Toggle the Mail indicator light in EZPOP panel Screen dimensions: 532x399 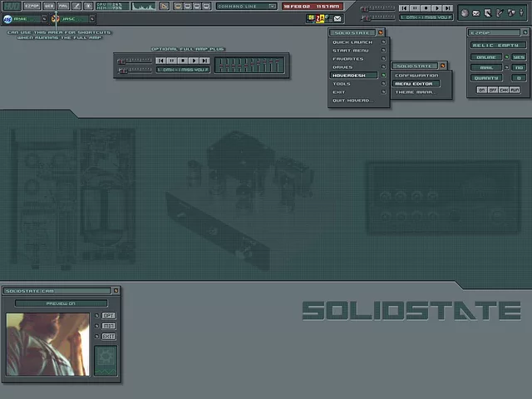(506, 67)
